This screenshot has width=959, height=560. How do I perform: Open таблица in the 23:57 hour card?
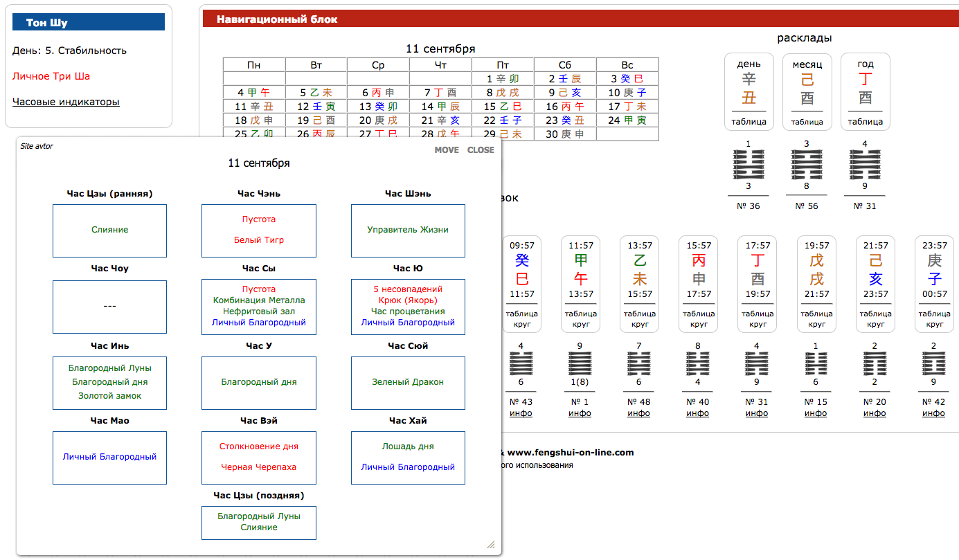(934, 314)
